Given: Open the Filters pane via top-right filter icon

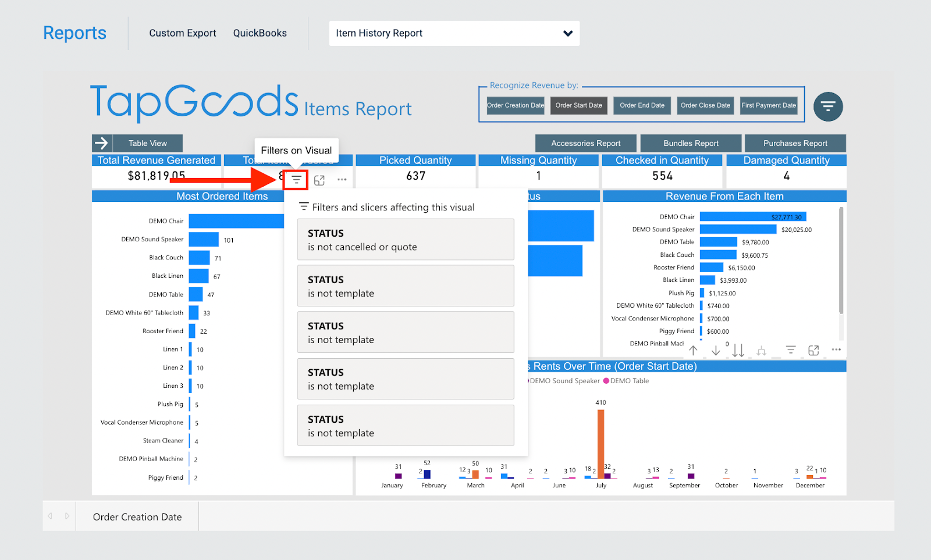Looking at the screenshot, I should pos(827,106).
